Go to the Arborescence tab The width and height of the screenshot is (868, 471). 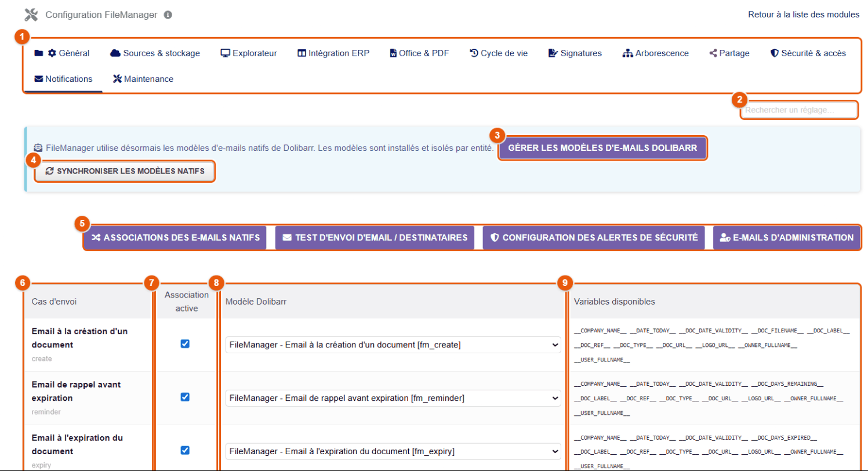(x=655, y=53)
